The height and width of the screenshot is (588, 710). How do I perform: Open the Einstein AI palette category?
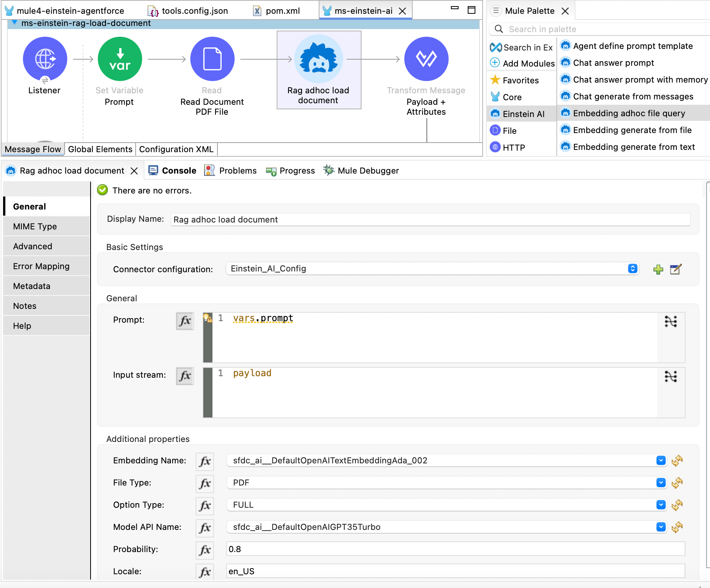click(522, 114)
